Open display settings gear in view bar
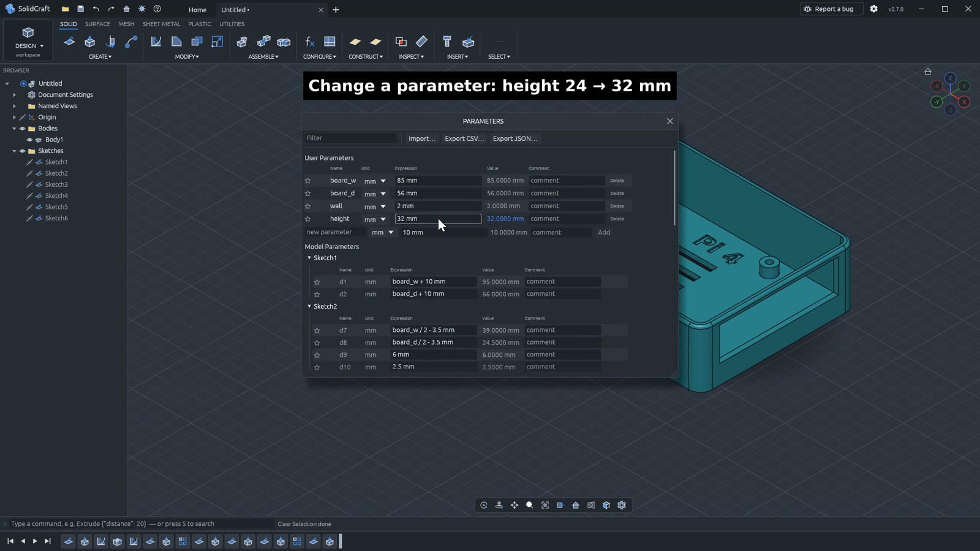 point(622,505)
